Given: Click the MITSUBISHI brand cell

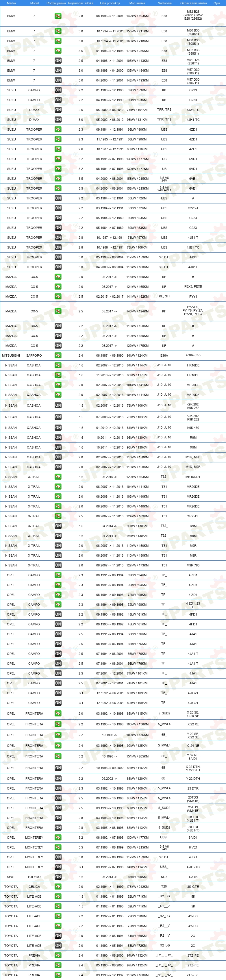Looking at the screenshot, I should [11, 355].
